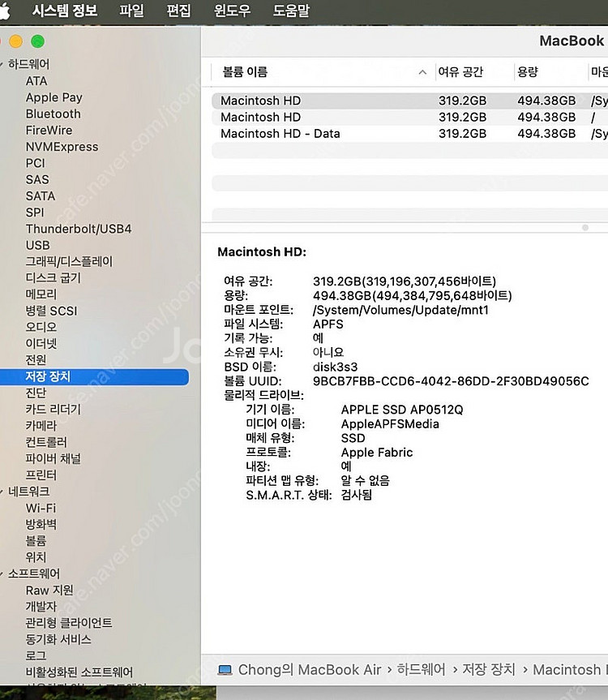Sort by the 볼륨 이름 column header
Viewport: 608px width, 700px height.
click(x=245, y=72)
